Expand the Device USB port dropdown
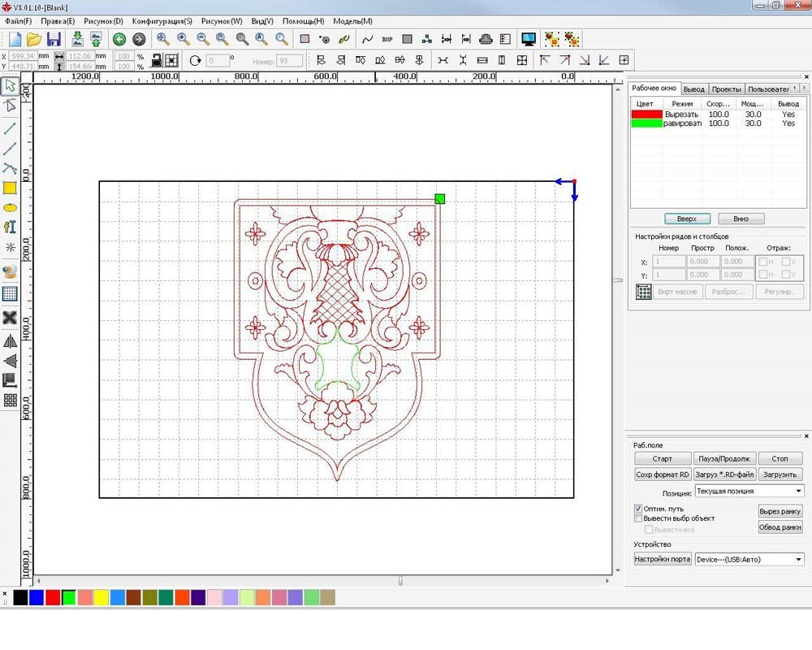812x650 pixels. [x=749, y=559]
